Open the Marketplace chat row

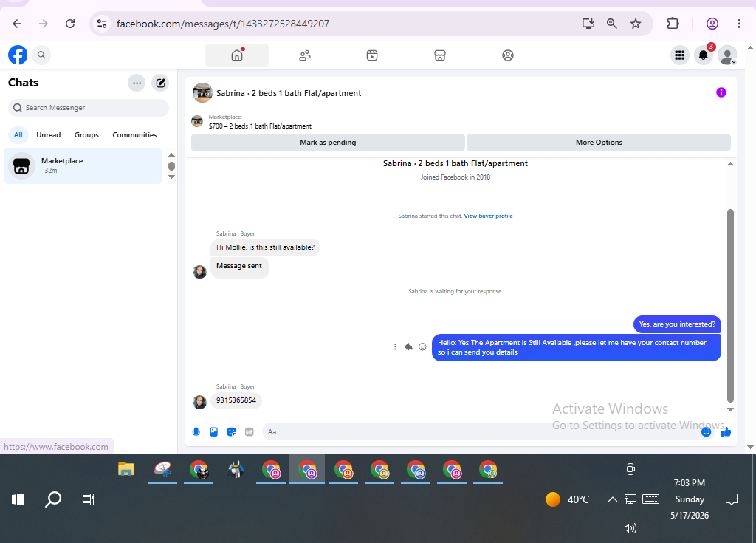click(83, 166)
